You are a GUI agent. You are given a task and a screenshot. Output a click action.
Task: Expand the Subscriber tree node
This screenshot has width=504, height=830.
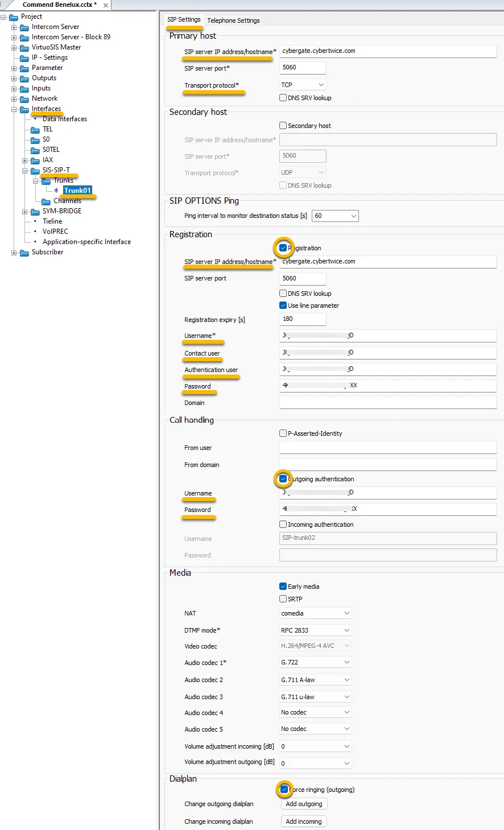click(14, 253)
